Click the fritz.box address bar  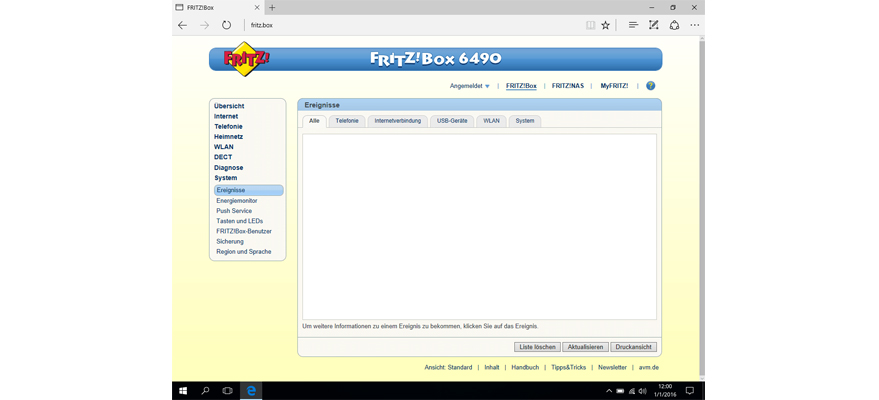[x=400, y=25]
